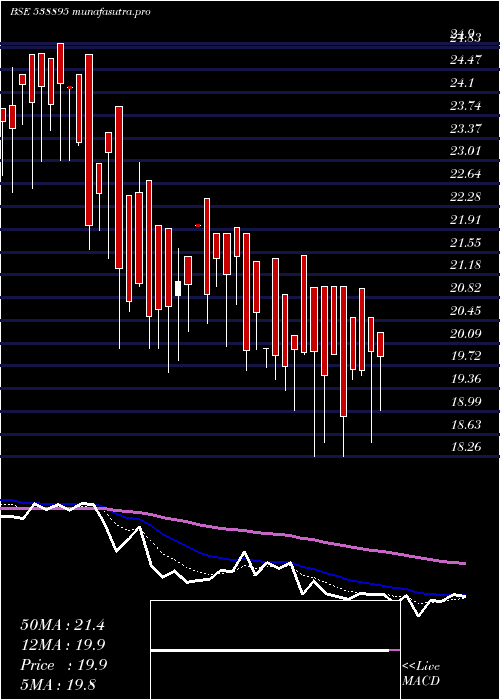Click the 19.72 price axis label

(x=466, y=356)
